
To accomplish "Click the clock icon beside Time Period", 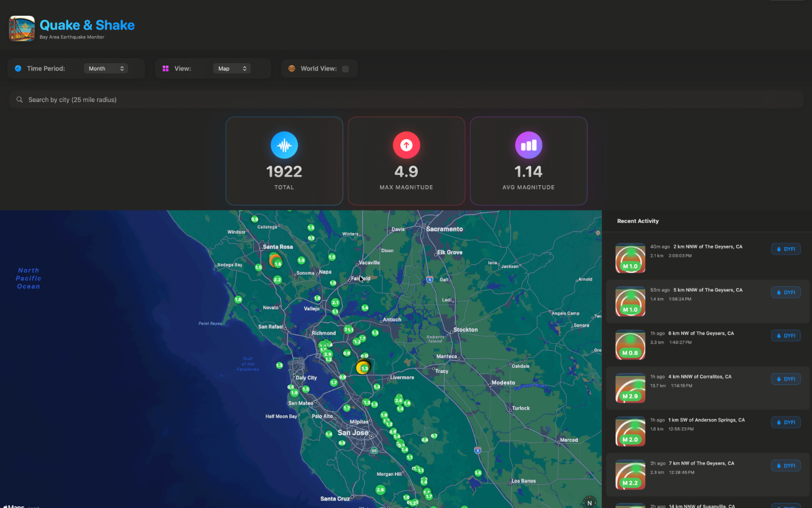I will [x=18, y=68].
